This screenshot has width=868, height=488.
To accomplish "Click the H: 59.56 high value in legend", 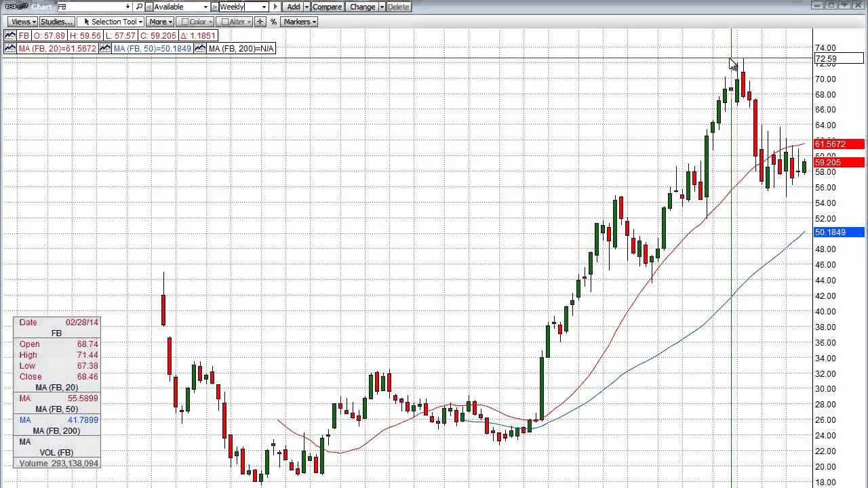I will point(84,36).
